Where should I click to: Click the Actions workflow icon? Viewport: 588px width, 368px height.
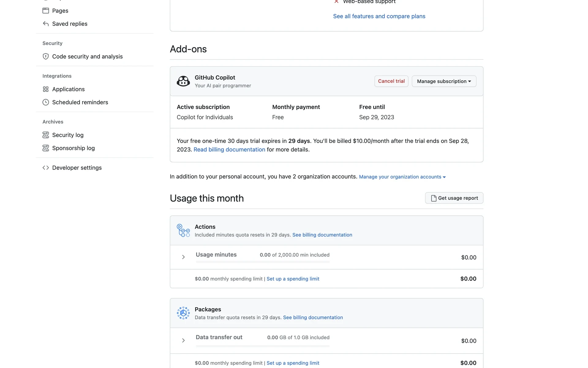tap(183, 230)
